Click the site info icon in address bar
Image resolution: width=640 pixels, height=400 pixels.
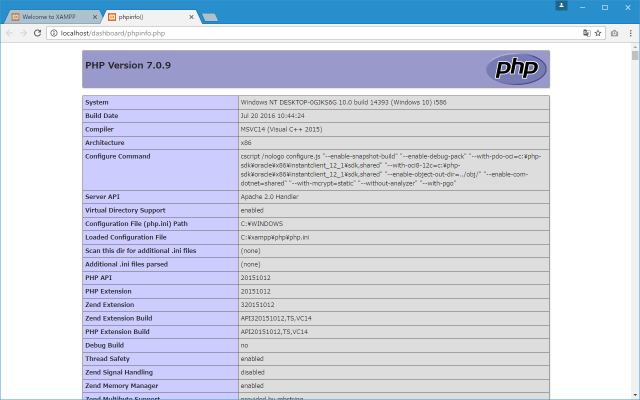click(54, 33)
